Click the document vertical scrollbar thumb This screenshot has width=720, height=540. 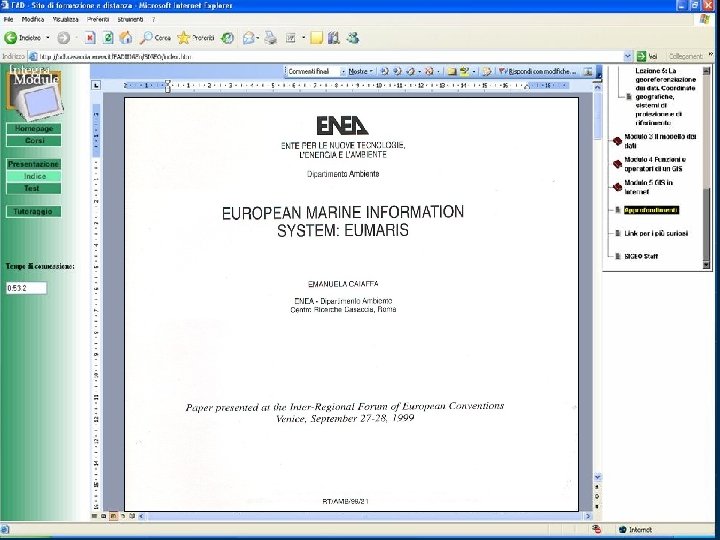tap(597, 115)
